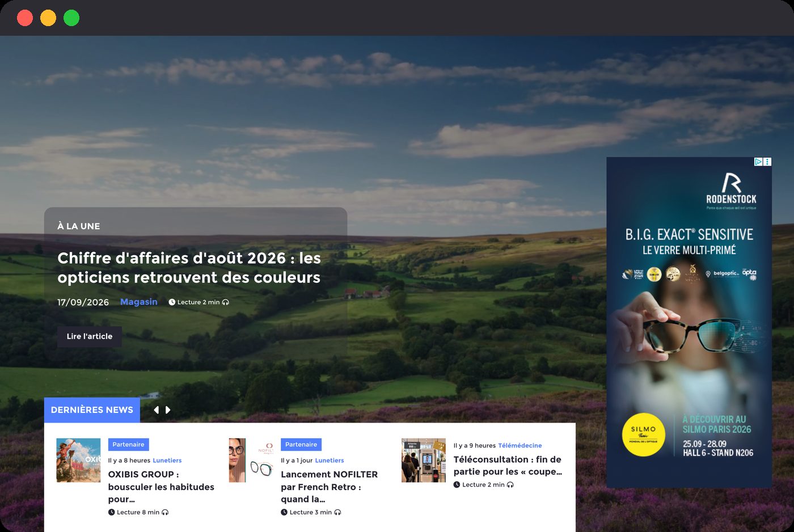Click the green maximize window button
Screen dimensions: 794x532
71,18
